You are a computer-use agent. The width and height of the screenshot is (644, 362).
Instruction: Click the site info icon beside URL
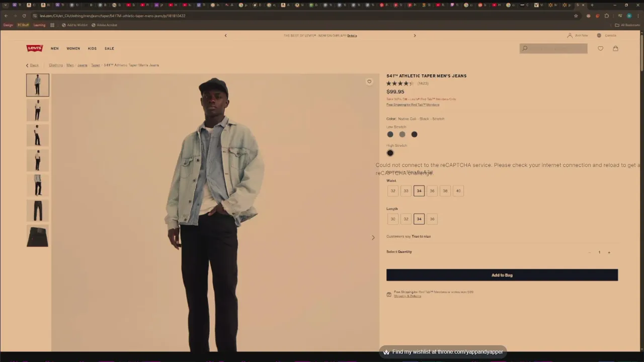[x=35, y=16]
